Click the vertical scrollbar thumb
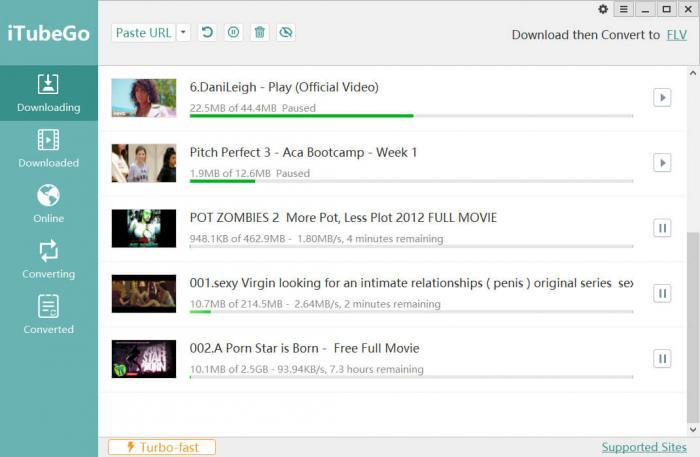The width and height of the screenshot is (700, 457). (693, 327)
